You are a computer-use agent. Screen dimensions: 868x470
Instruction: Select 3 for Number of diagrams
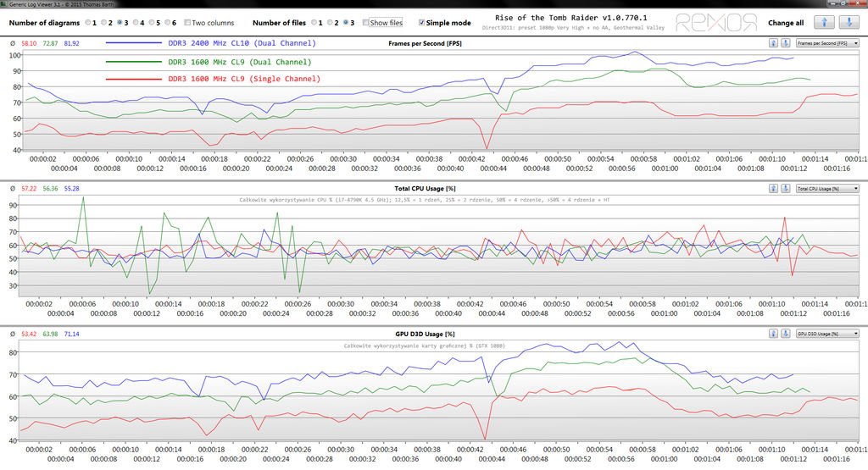click(x=120, y=23)
